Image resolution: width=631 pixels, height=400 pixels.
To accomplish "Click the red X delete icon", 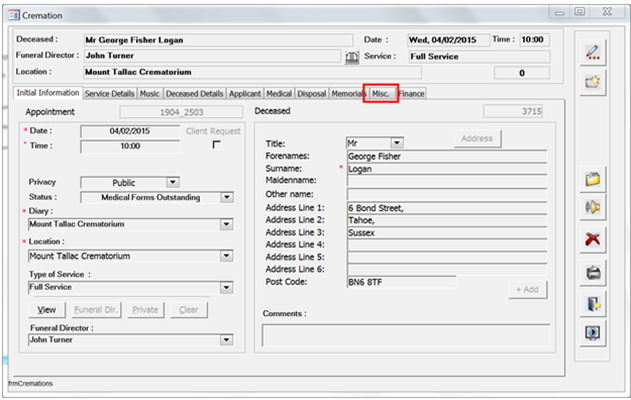I will click(593, 240).
